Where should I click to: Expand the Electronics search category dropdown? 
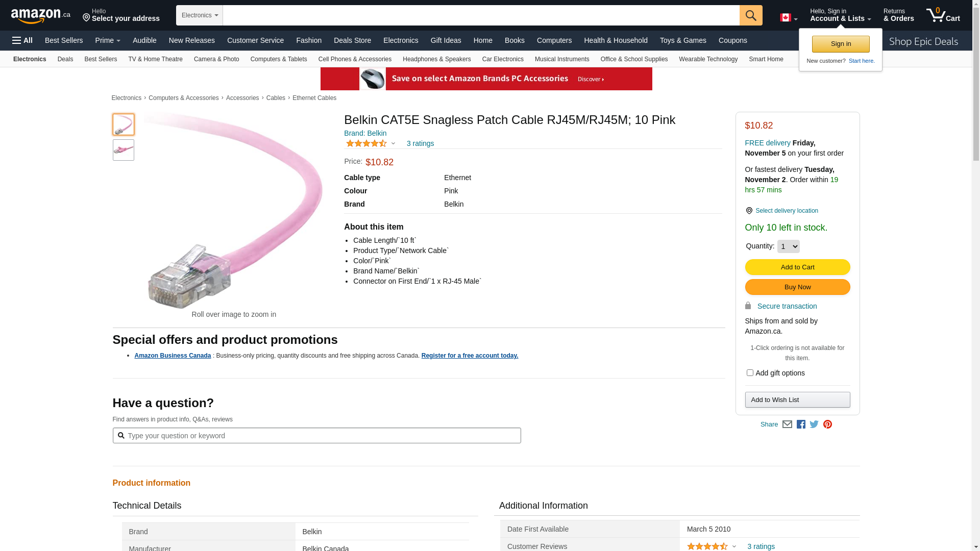[200, 15]
